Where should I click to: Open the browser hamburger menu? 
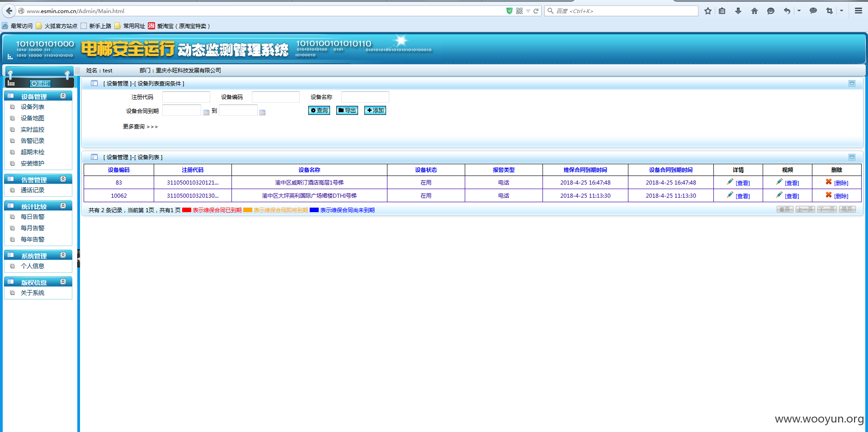(858, 11)
